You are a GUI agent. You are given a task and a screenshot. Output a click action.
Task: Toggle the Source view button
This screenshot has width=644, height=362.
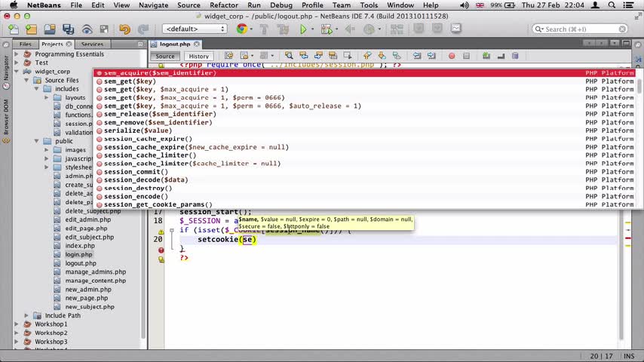click(164, 56)
